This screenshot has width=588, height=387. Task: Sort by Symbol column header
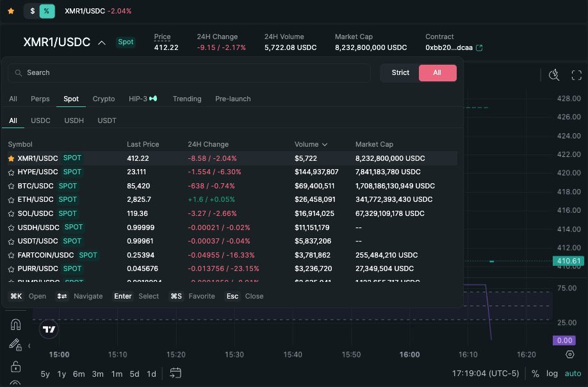pos(20,144)
